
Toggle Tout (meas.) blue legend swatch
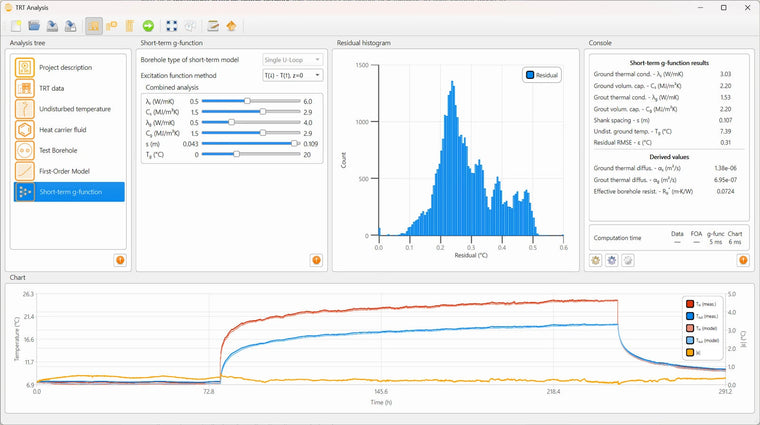pyautogui.click(x=690, y=316)
